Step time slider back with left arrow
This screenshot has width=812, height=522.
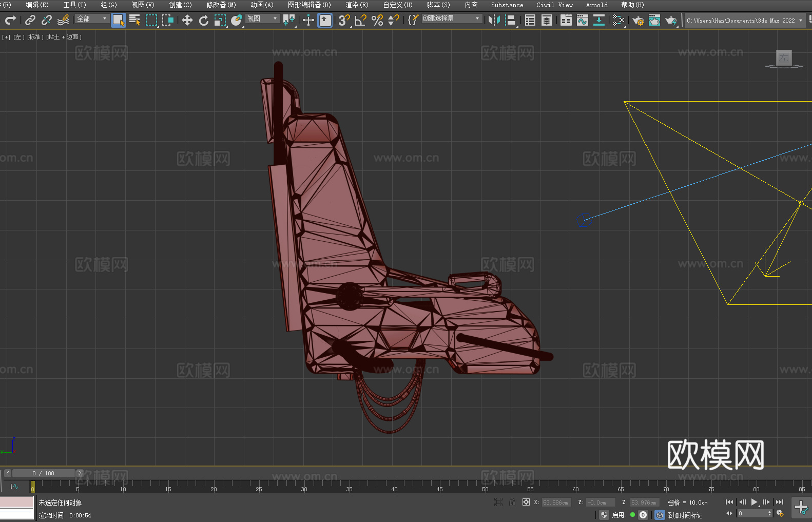coord(7,473)
